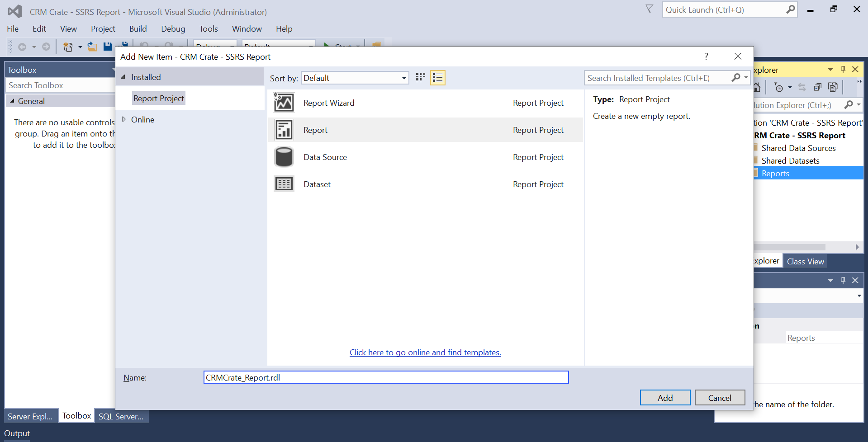
Task: Click the Home icon in Solution Explorer
Action: pos(757,87)
